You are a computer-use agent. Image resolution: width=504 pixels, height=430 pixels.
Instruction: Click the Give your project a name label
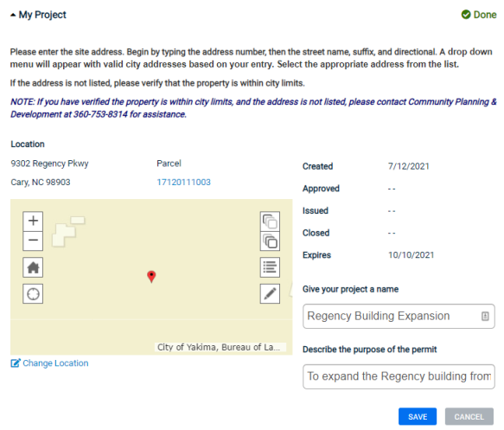pyautogui.click(x=350, y=289)
